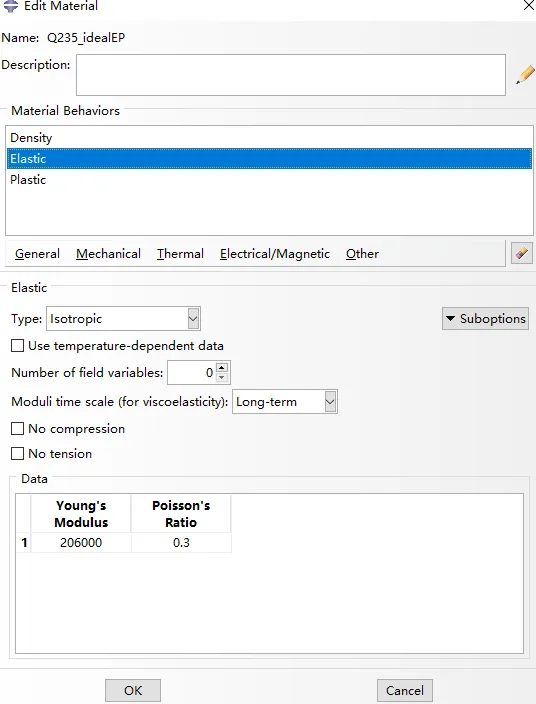
Task: Open the Moduli time scale Long-term dropdown
Action: click(x=285, y=402)
